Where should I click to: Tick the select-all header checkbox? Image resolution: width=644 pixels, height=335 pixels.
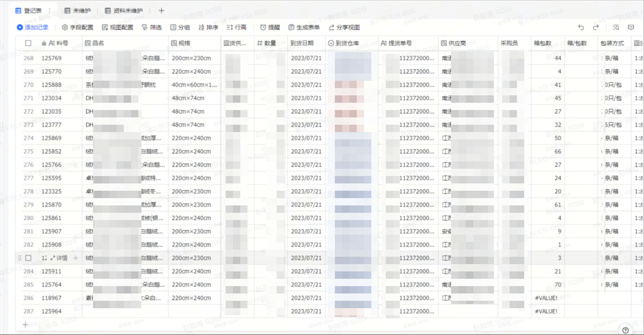[28, 43]
